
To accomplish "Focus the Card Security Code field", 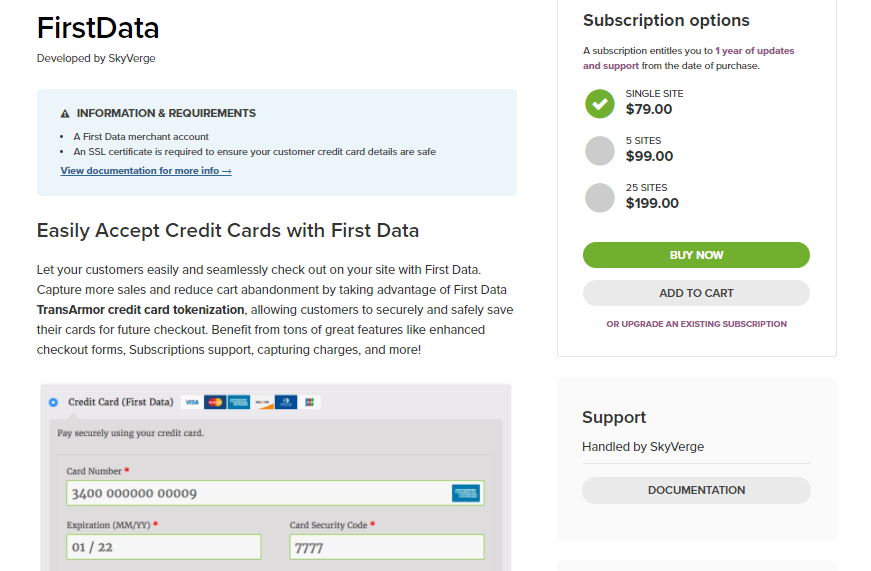I will click(x=387, y=547).
